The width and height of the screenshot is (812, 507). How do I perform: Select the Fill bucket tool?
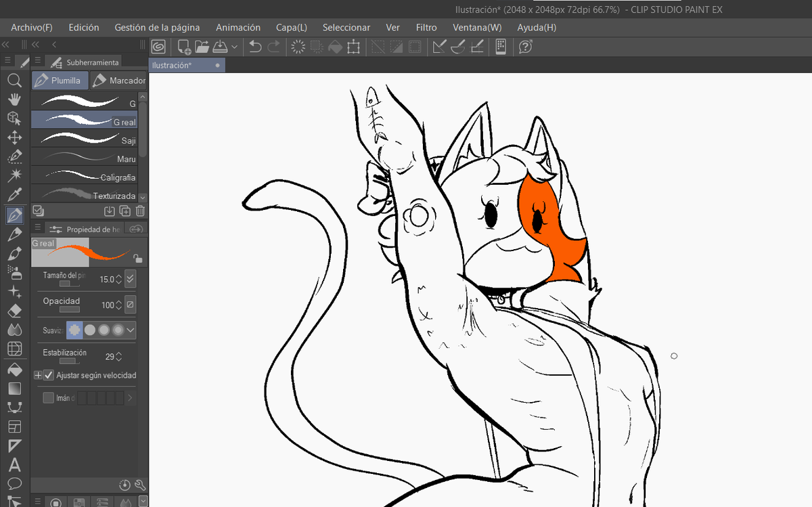[14, 370]
